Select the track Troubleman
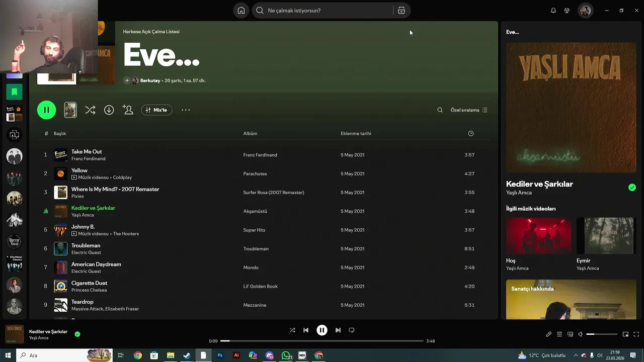Viewport: 644px width, 362px height. [x=86, y=245]
